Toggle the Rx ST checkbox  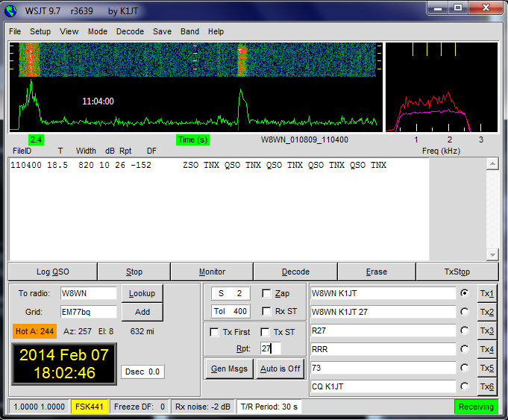(x=267, y=311)
